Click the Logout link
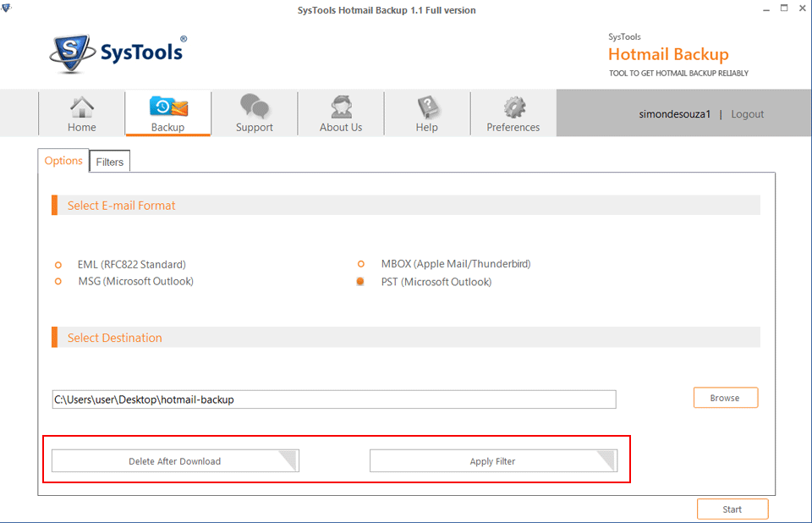The image size is (812, 523). pyautogui.click(x=747, y=114)
